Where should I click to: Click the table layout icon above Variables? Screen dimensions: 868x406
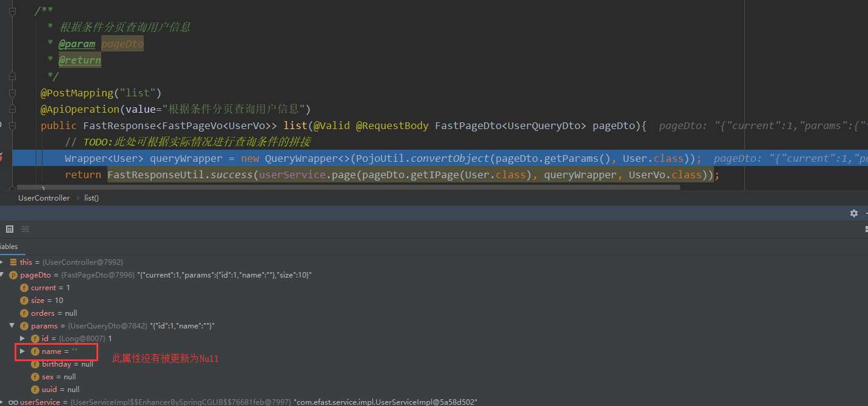pyautogui.click(x=9, y=229)
